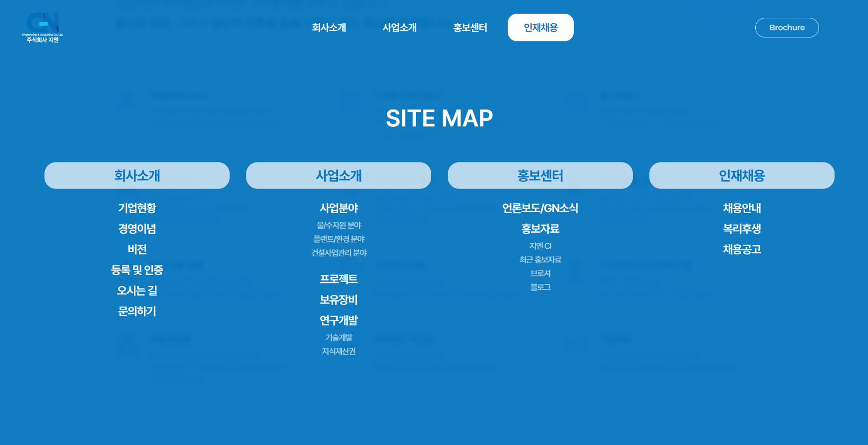Select 회사소개 in the top navigation
Image resolution: width=868 pixels, height=445 pixels.
pyautogui.click(x=329, y=28)
